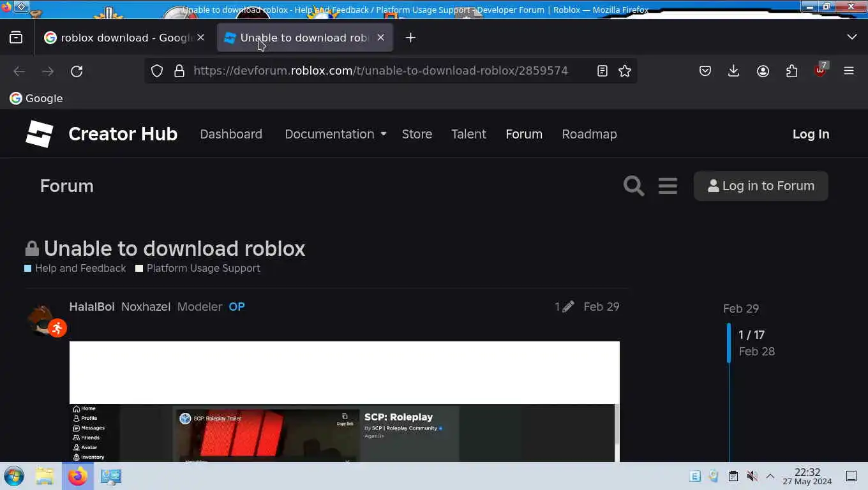
Task: Switch to the roblox download Google tab
Action: [x=124, y=38]
